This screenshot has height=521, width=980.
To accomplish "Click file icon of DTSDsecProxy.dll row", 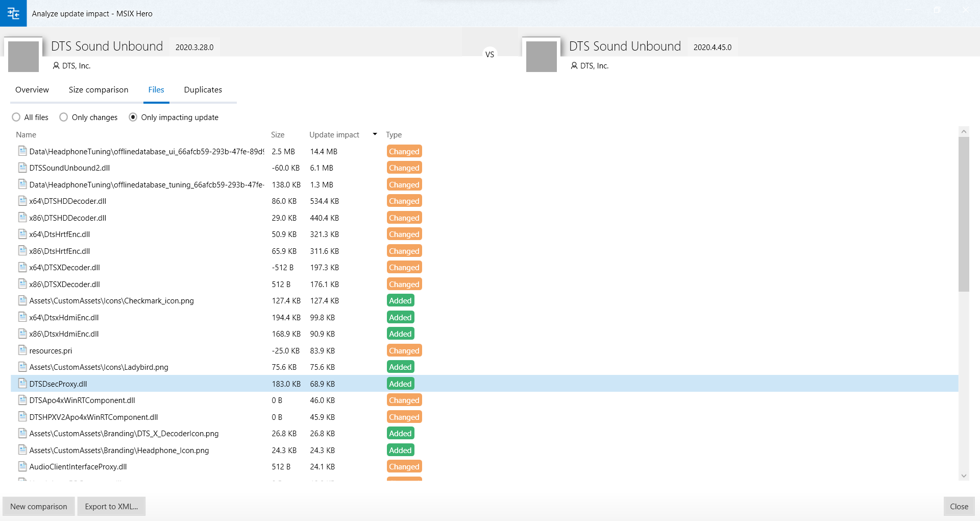I will tap(22, 384).
